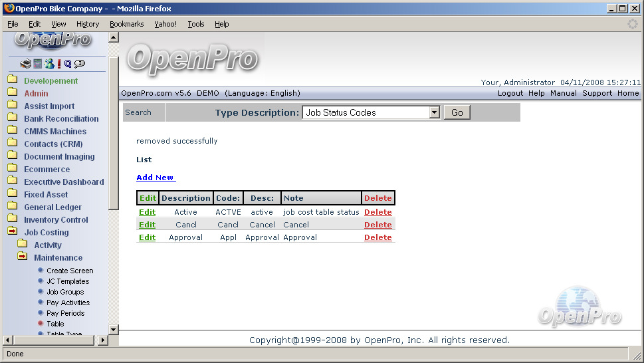Open the Type Description dropdown
This screenshot has width=644, height=363.
pyautogui.click(x=434, y=113)
